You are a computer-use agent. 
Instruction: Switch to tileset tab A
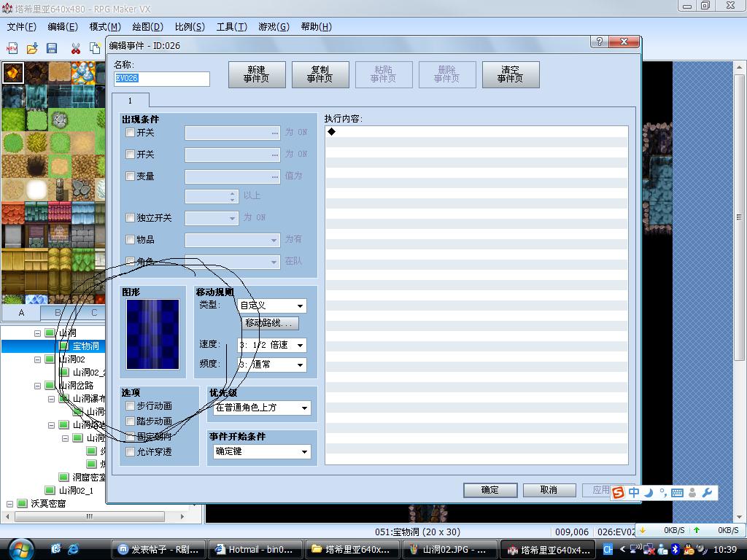point(21,313)
